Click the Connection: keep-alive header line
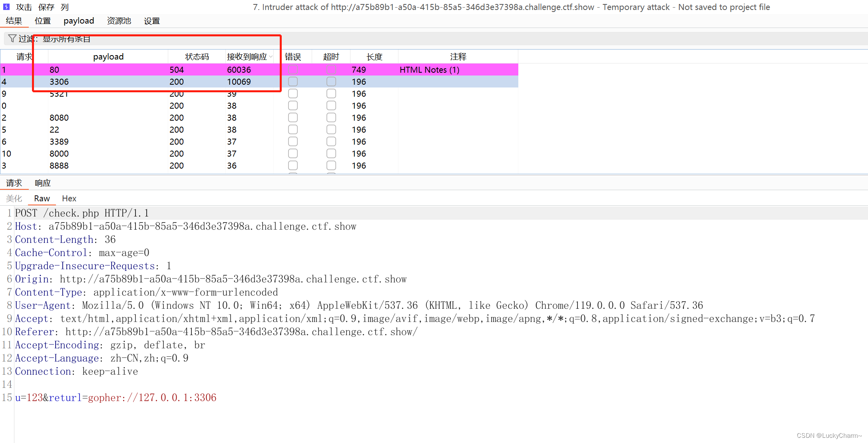Image resolution: width=868 pixels, height=443 pixels. click(x=76, y=371)
